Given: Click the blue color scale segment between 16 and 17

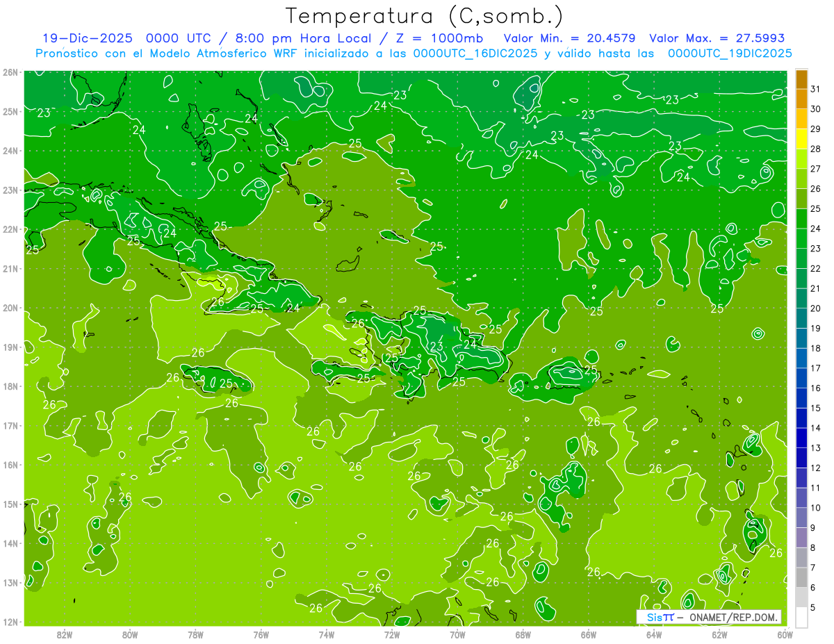Looking at the screenshot, I should click(x=801, y=379).
